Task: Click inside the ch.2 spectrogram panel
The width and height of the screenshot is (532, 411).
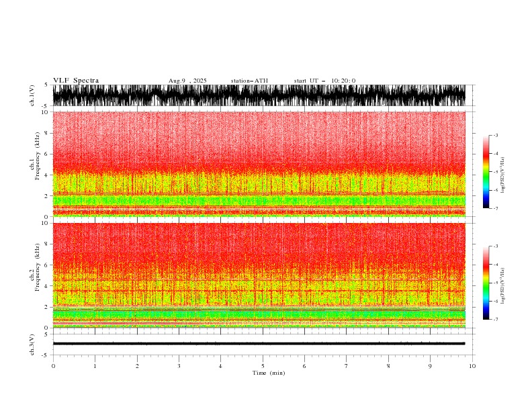Action: [259, 275]
